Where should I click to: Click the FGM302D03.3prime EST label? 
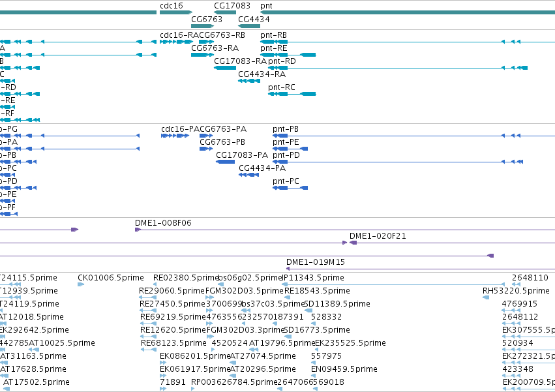click(245, 330)
